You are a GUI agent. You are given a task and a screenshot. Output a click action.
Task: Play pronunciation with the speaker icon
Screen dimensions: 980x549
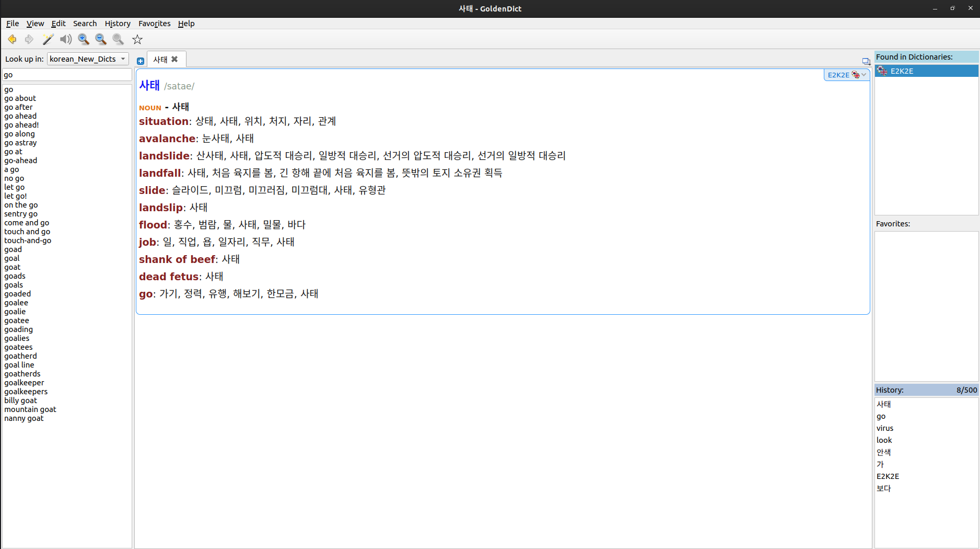[x=66, y=39]
